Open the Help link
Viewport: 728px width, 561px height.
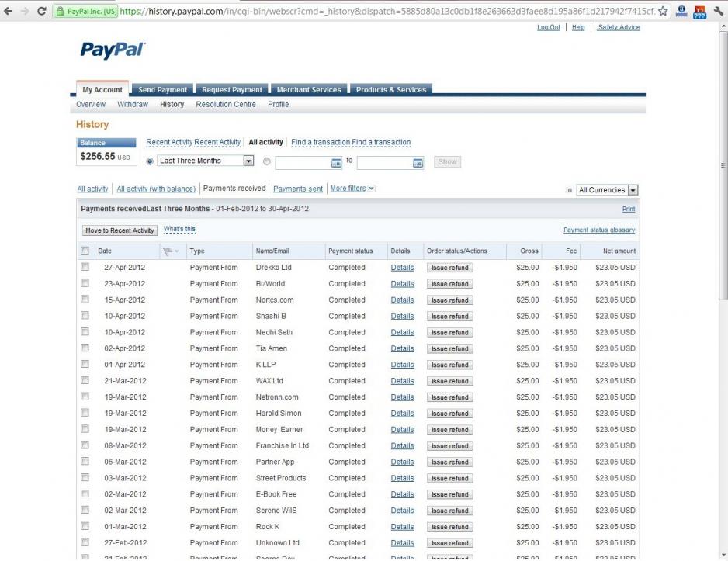coord(578,27)
